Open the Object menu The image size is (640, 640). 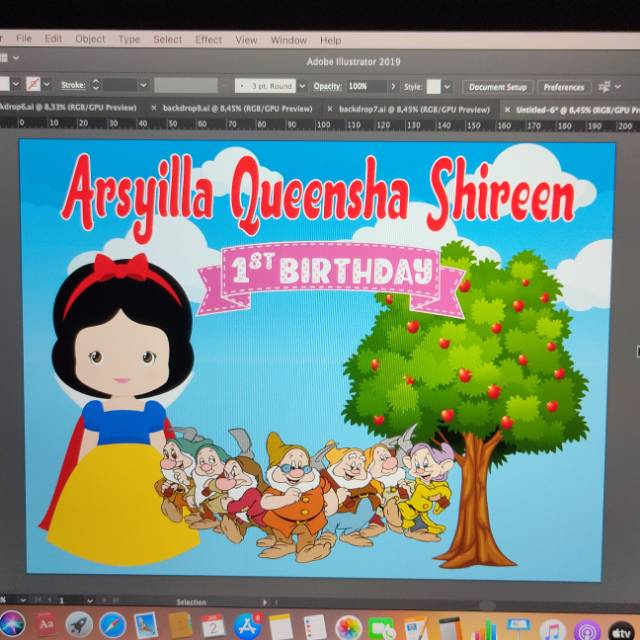(90, 39)
